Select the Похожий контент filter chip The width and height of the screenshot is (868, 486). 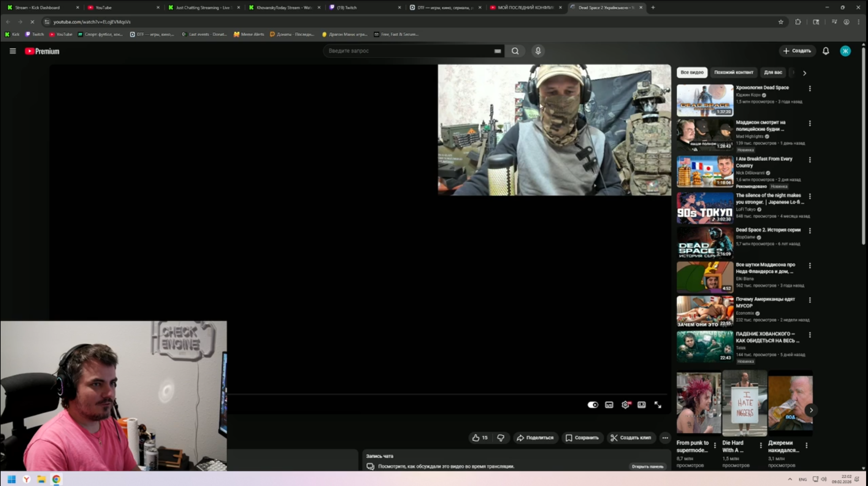click(x=734, y=72)
